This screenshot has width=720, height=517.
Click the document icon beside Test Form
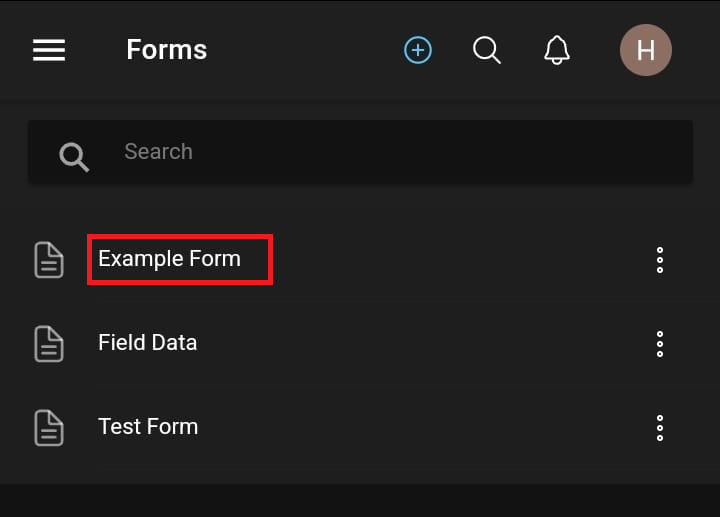pos(49,428)
